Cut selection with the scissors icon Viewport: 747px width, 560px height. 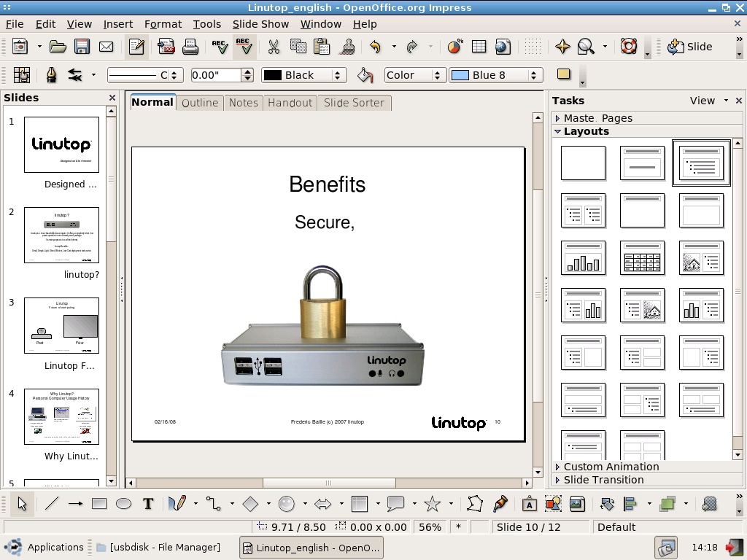[x=274, y=47]
